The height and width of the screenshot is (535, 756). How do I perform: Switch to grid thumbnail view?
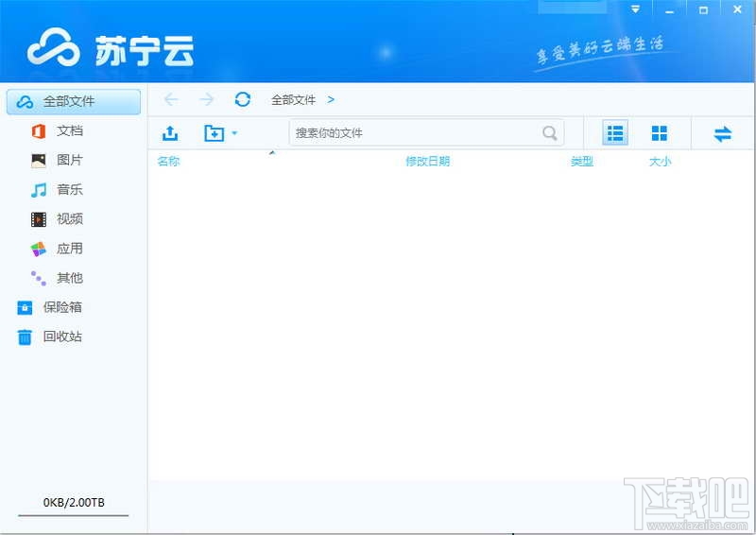(659, 133)
